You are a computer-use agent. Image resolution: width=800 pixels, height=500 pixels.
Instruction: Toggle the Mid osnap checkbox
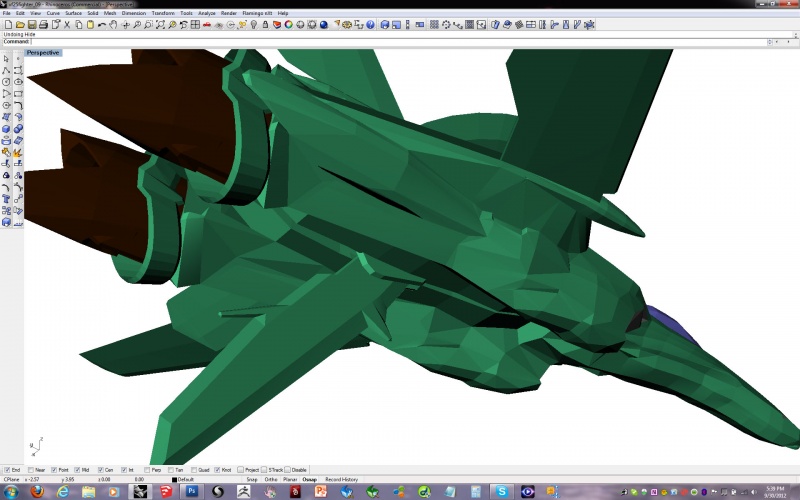point(77,470)
